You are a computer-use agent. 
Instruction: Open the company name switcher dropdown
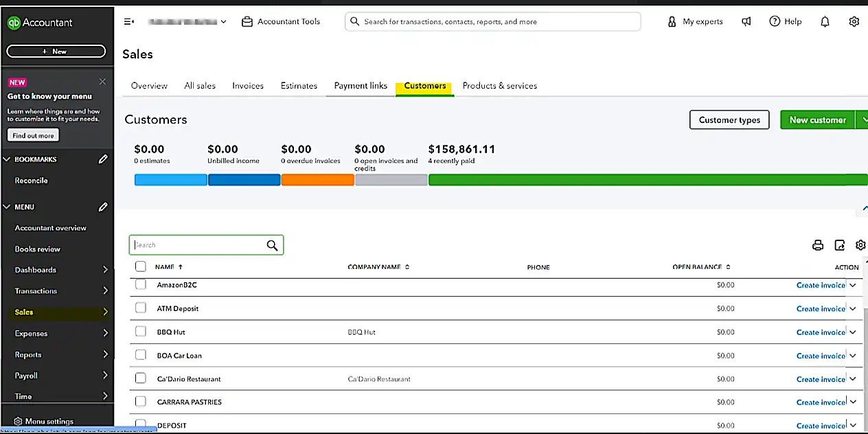coord(187,21)
